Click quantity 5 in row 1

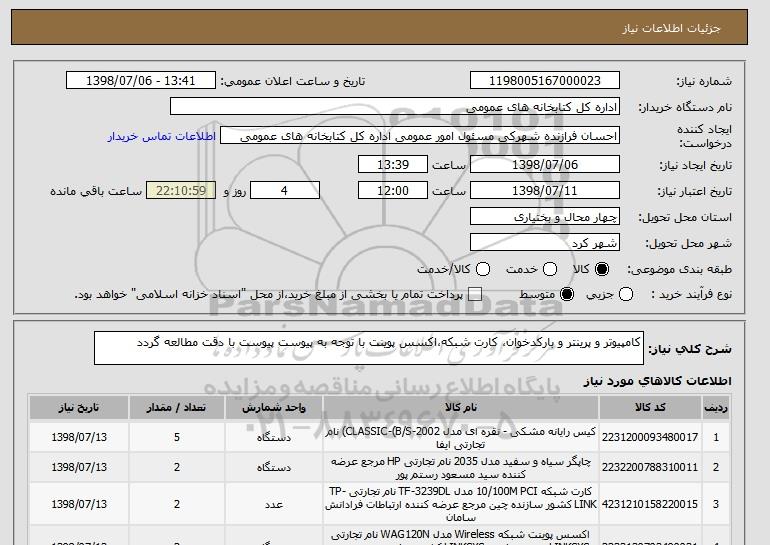pyautogui.click(x=177, y=437)
